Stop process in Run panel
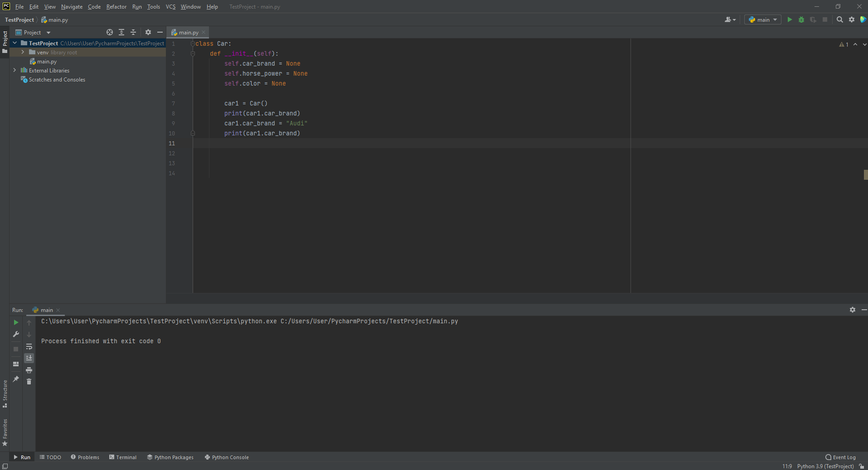 (16, 349)
